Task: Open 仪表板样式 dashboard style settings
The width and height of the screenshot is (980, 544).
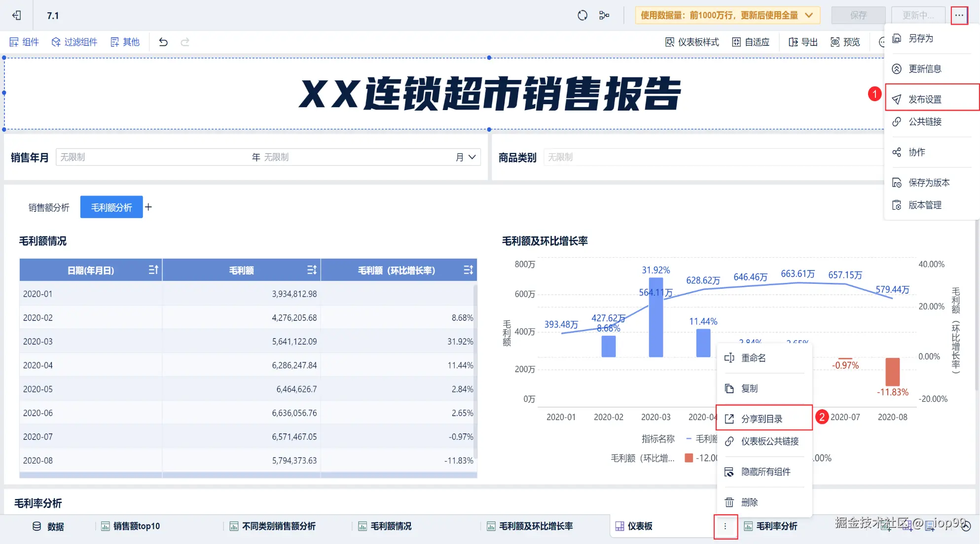Action: coord(692,42)
